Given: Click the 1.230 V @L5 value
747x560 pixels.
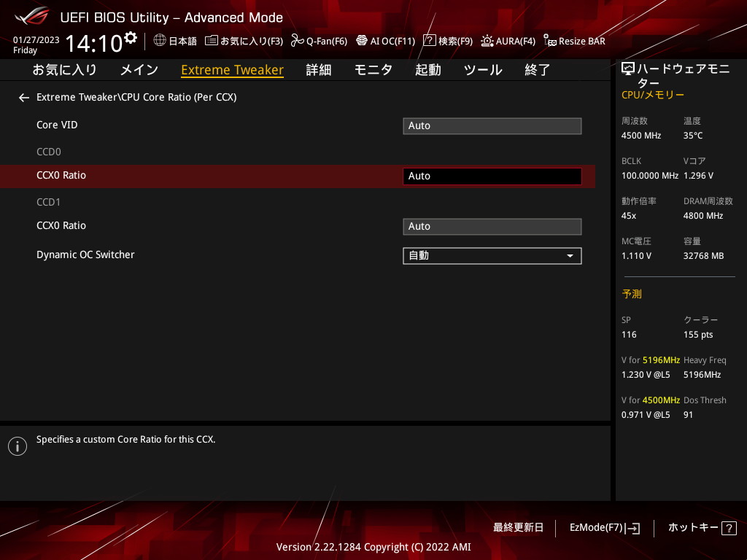Looking at the screenshot, I should (x=646, y=375).
